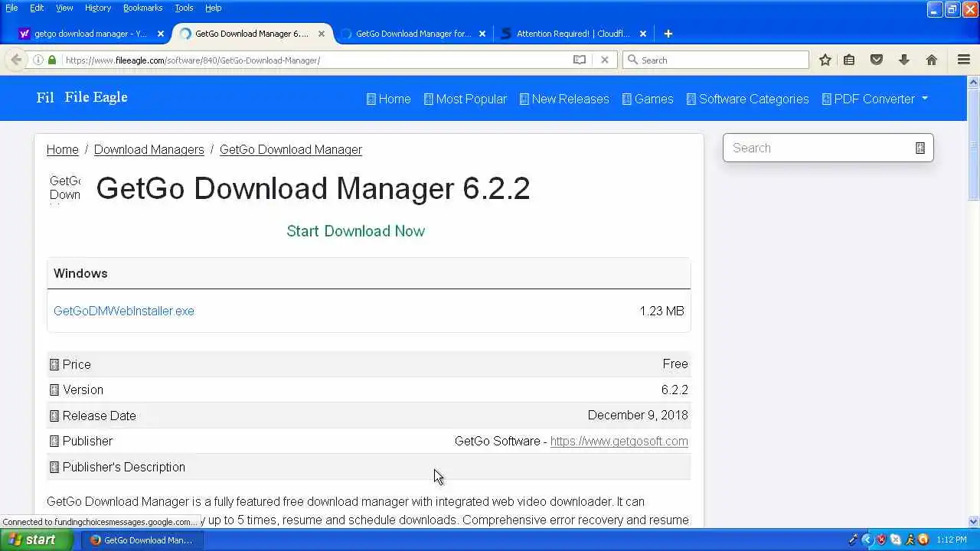Open the File menu
Screen dimensions: 980x551
tap(11, 8)
